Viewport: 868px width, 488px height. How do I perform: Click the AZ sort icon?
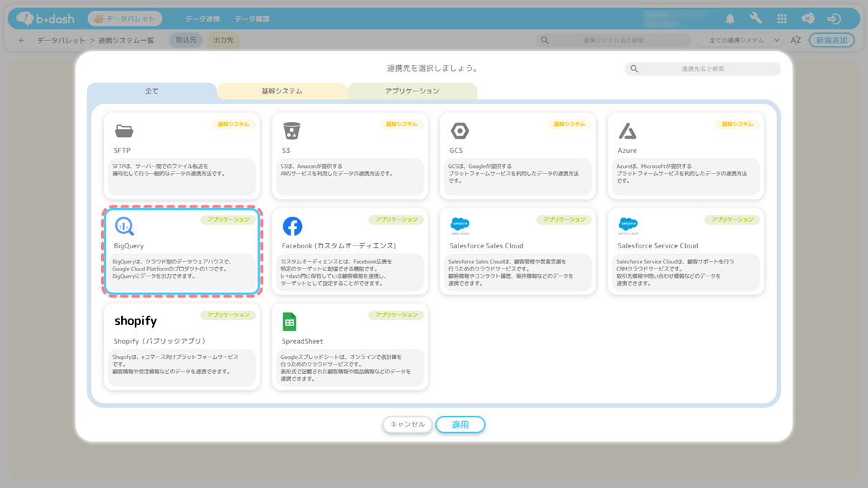click(x=796, y=40)
